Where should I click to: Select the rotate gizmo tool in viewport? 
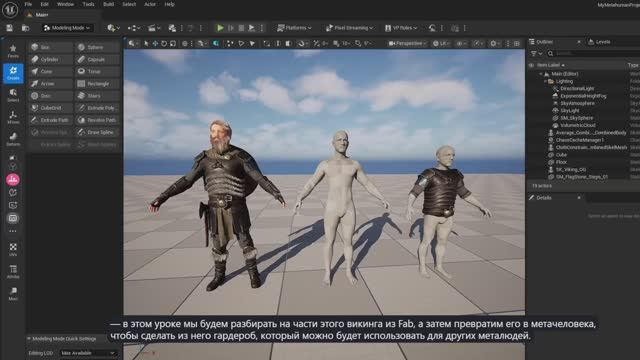coord(164,43)
